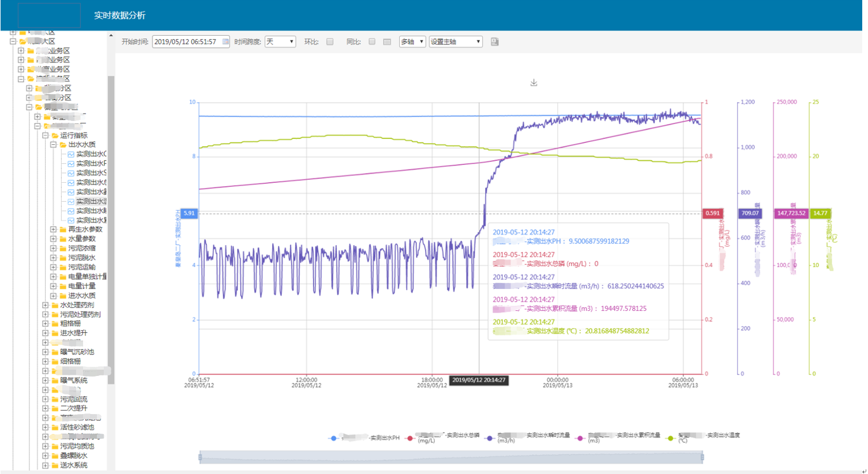Toggle the magenta 实测出水累积流量 legend series
Screen dimensions: 868x474
click(x=580, y=438)
